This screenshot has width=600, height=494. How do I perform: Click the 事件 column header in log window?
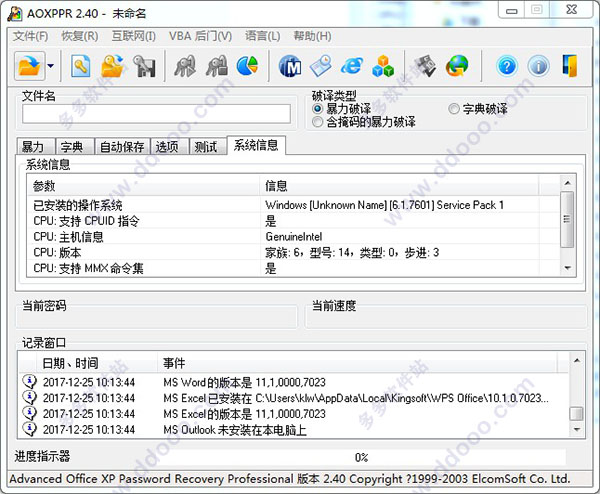click(357, 363)
